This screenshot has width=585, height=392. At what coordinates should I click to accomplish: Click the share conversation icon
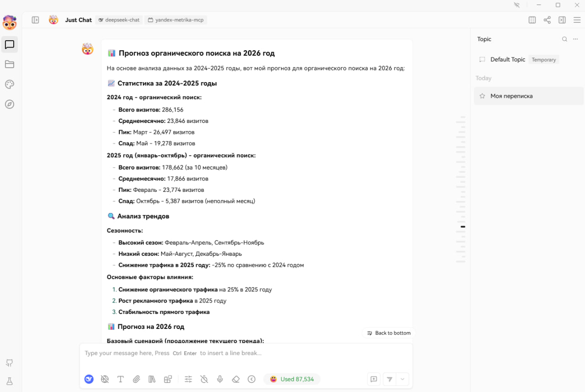(x=547, y=20)
